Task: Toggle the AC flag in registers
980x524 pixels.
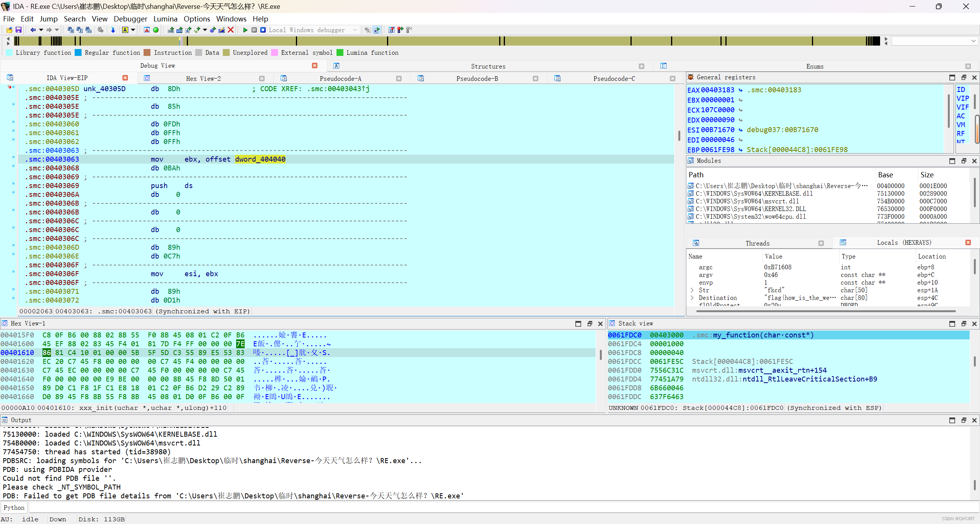Action: 961,116
